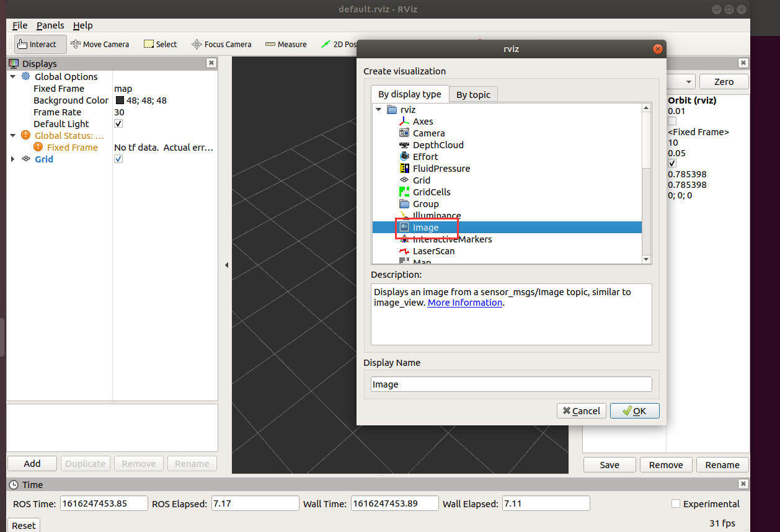
Task: Activate the Select tool
Action: tap(161, 44)
